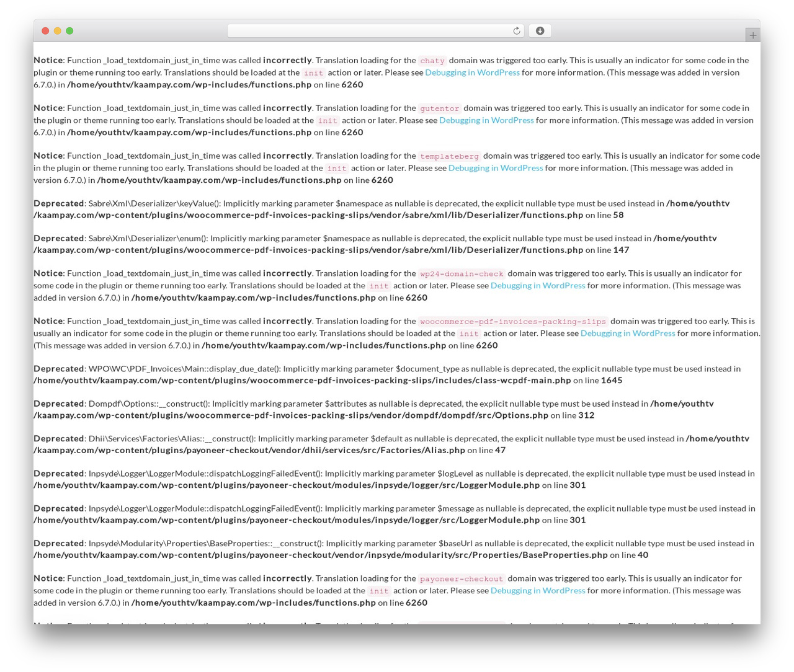The height and width of the screenshot is (672, 794).
Task: Minimize the window with yellow button
Action: [x=57, y=31]
